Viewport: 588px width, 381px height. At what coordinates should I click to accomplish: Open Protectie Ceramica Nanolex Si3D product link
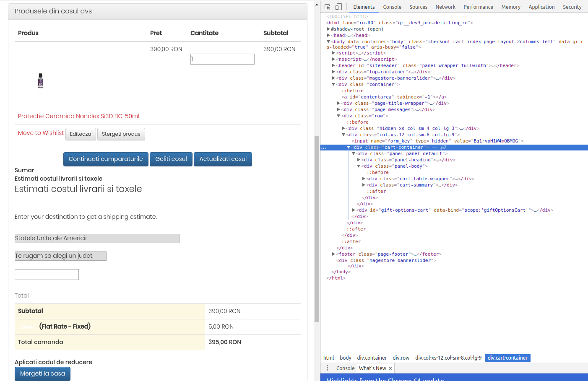point(78,116)
